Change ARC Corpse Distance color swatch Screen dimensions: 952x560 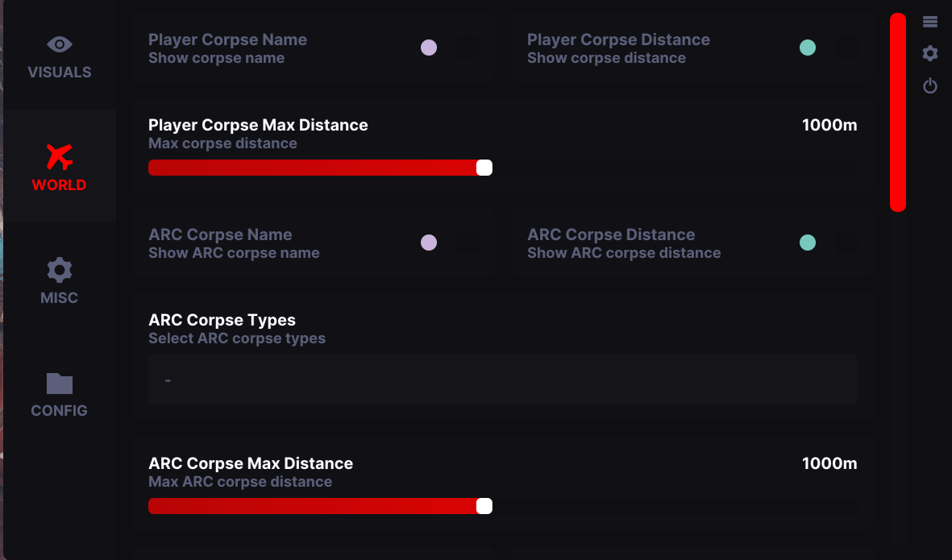pos(808,243)
